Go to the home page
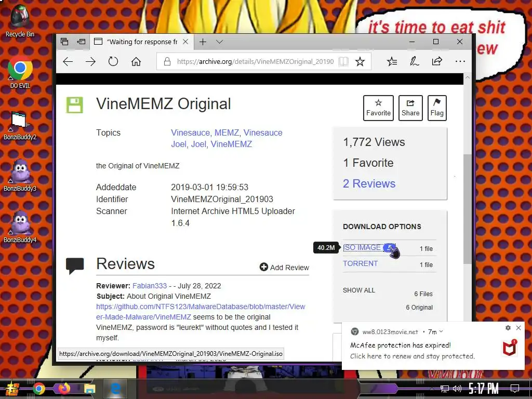Image resolution: width=532 pixels, height=399 pixels. (x=136, y=61)
